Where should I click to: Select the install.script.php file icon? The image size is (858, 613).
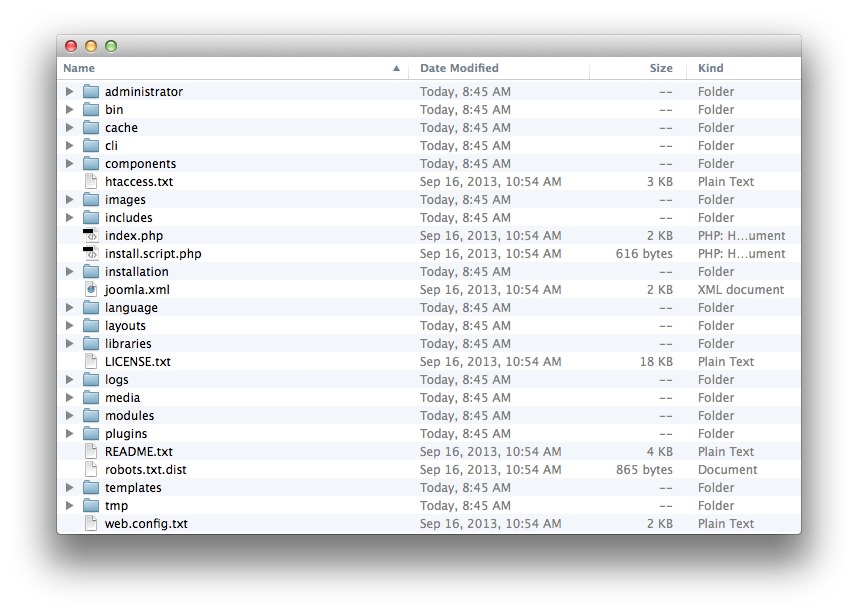coord(91,254)
